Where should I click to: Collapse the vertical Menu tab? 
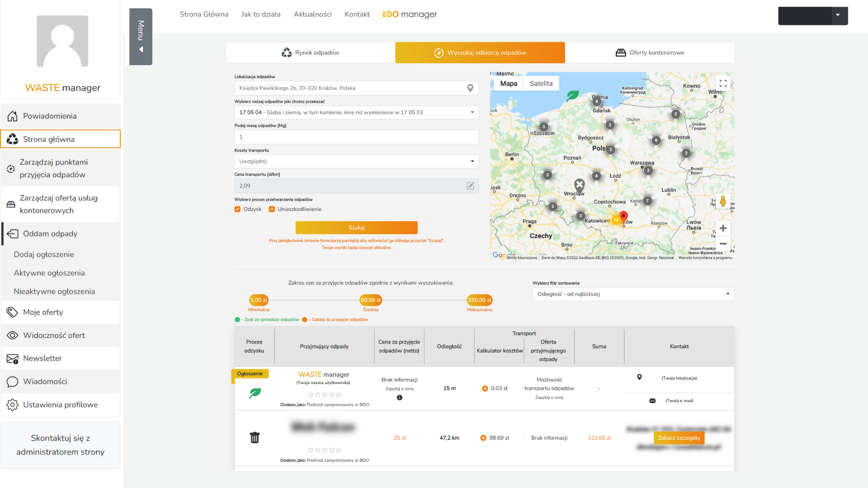point(141,37)
